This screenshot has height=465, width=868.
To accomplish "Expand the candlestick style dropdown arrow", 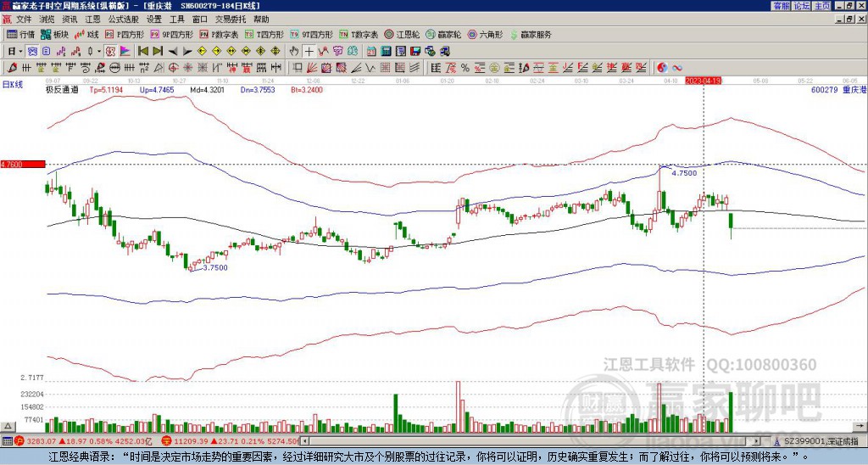I will click(99, 51).
